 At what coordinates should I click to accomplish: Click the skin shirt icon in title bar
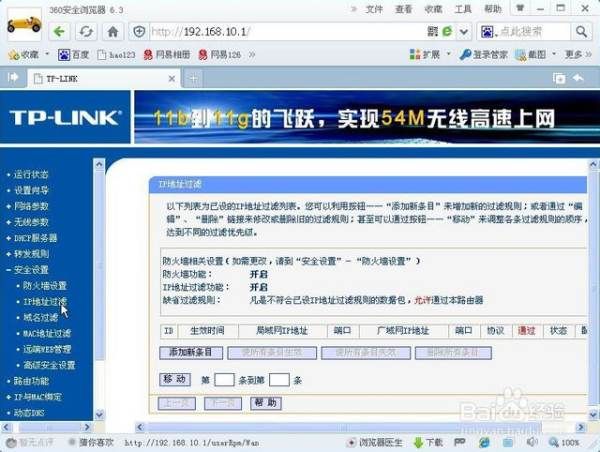[x=520, y=8]
